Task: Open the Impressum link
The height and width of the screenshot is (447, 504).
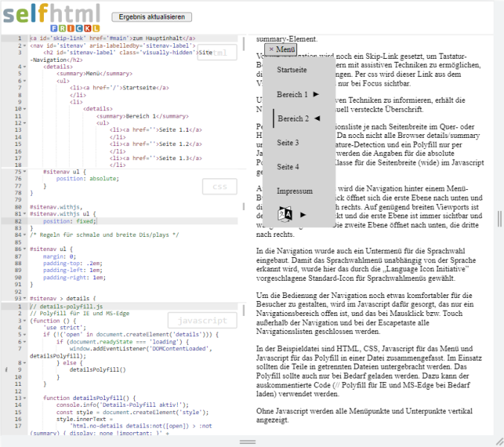Action: [x=294, y=191]
